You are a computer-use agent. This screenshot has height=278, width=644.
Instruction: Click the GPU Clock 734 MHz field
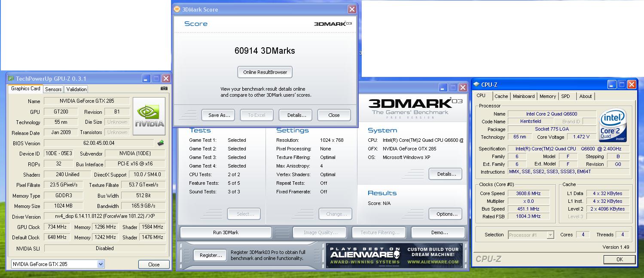(x=56, y=227)
